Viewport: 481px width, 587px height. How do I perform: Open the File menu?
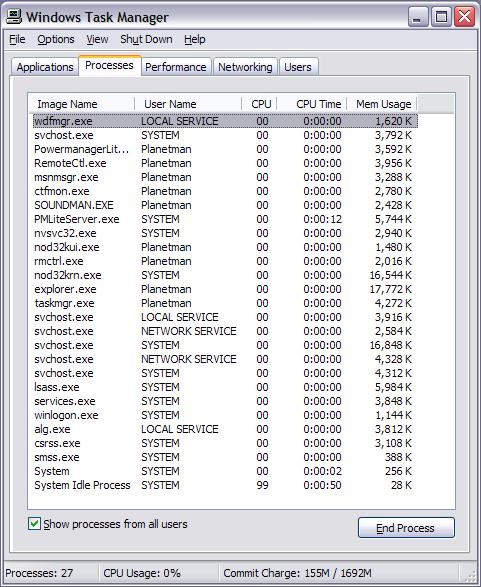click(x=17, y=39)
